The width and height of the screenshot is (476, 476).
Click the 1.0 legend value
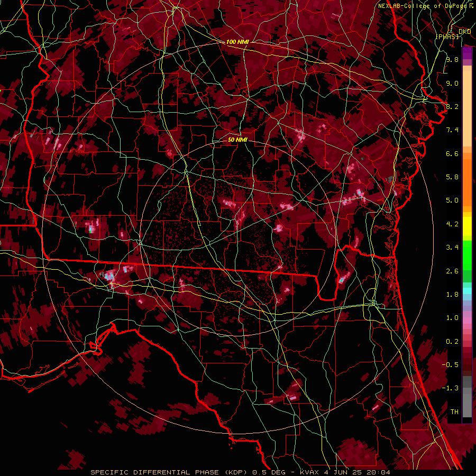[452, 318]
